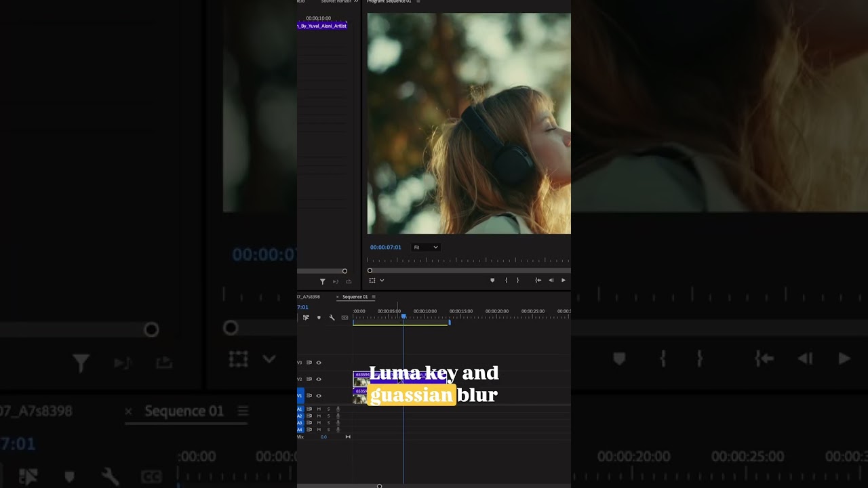Click the Program monitor timecode 00:00:07:01

[386, 247]
